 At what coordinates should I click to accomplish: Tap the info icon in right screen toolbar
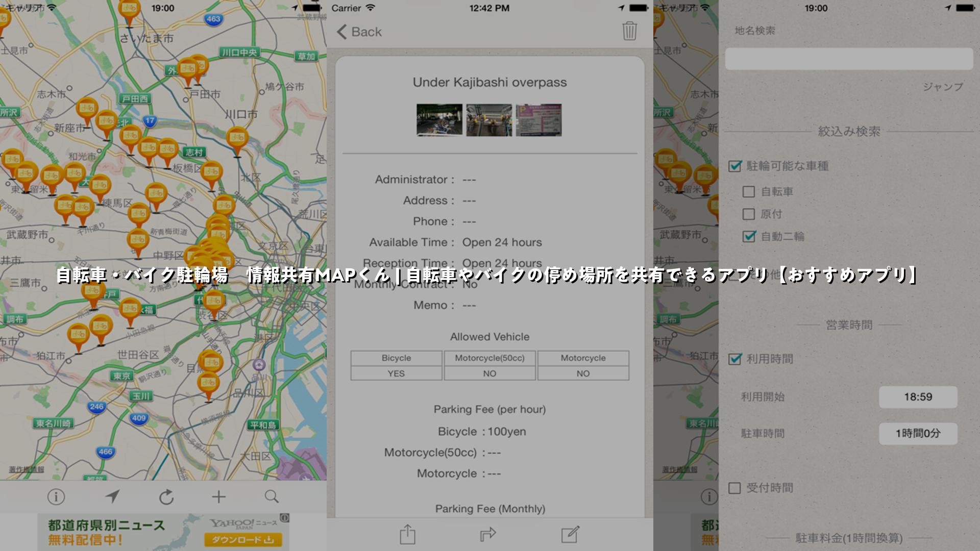(x=709, y=496)
